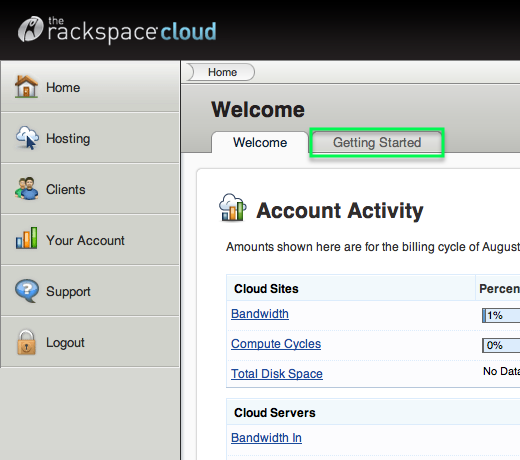The height and width of the screenshot is (460, 520).
Task: Open the Hosting menu label
Action: tap(68, 138)
